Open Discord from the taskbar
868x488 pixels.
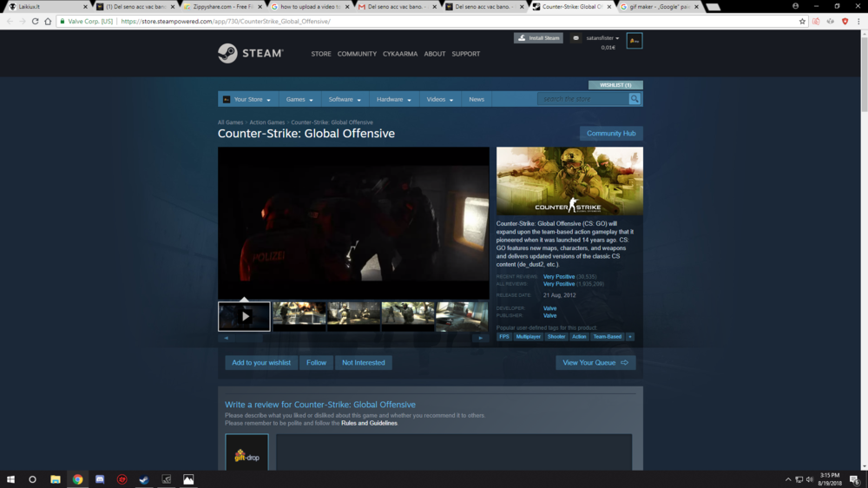(x=100, y=479)
